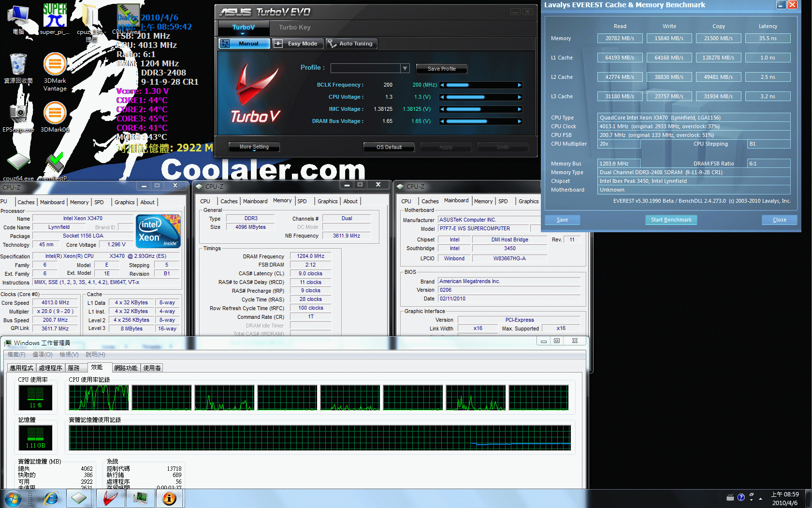Viewport: 812px width, 508px height.
Task: Select the memTestPro chip desktop icon
Action: tap(55, 165)
